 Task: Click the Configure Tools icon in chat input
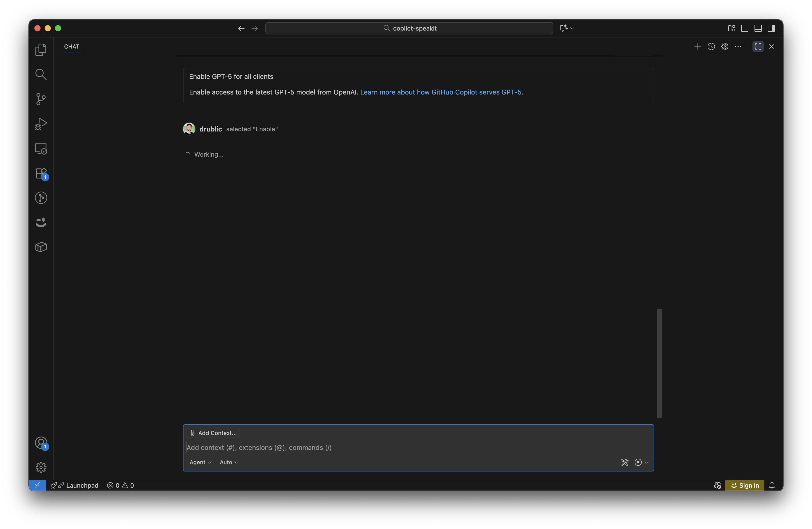[625, 462]
